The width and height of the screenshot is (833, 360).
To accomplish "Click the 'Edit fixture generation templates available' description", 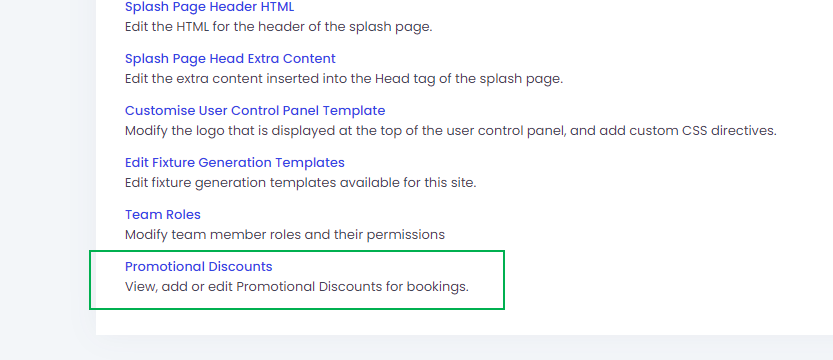I will pyautogui.click(x=301, y=183).
